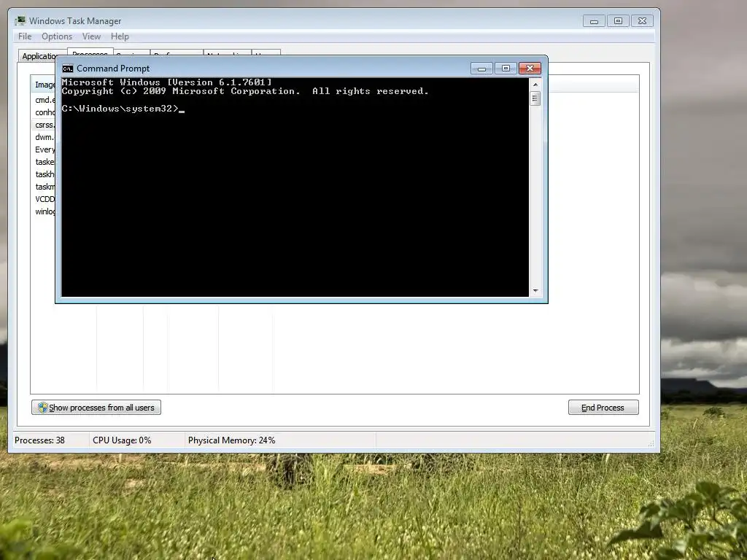Click the Task Manager title bar icon

[x=20, y=21]
